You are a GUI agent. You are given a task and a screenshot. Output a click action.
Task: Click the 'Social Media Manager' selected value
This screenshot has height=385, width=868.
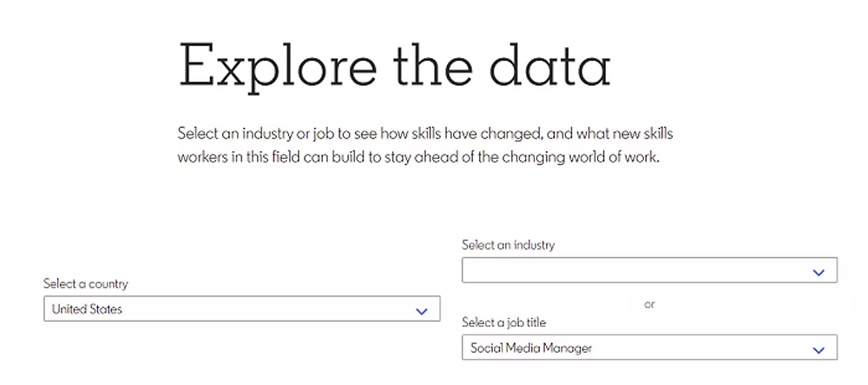(x=531, y=348)
